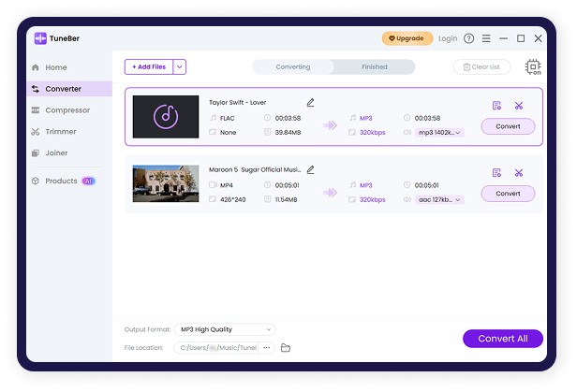Open settings icon for Taylor Swift track
The width and height of the screenshot is (577, 392).
pyautogui.click(x=496, y=106)
